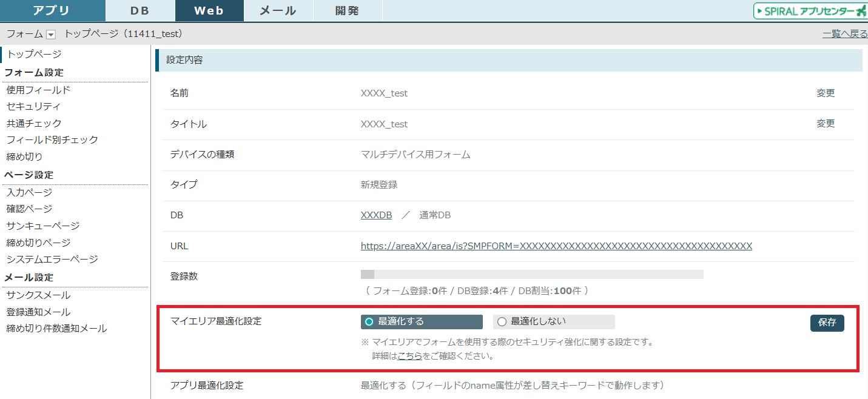The image size is (868, 399).
Task: Switch to the DB tab
Action: [140, 11]
